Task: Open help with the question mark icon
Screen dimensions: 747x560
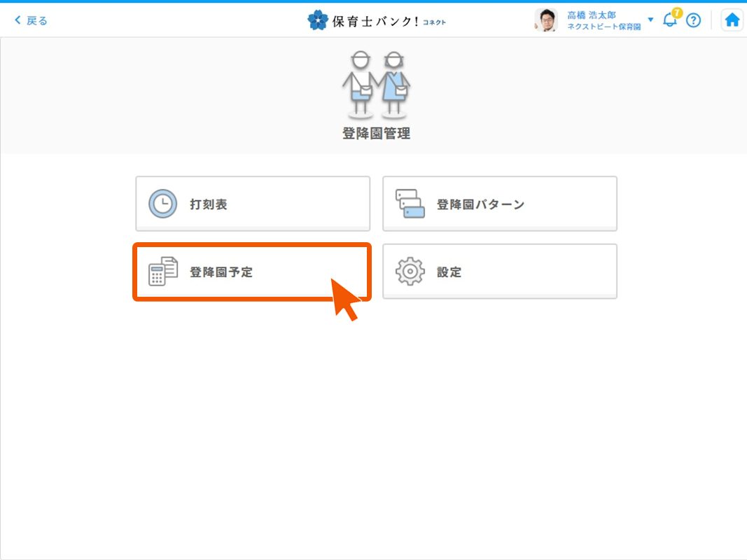Action: click(x=693, y=20)
